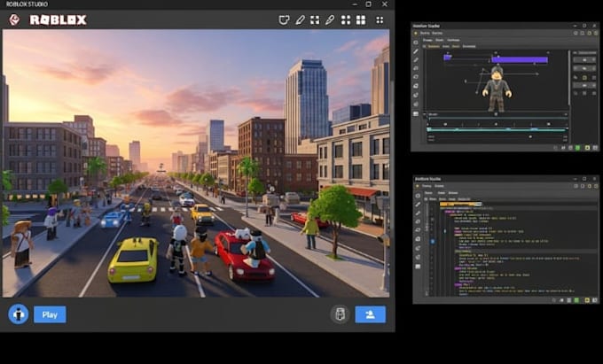Toggle the blue breakpoint dot in script gutter
The width and height of the screenshot is (603, 364).
(x=433, y=242)
